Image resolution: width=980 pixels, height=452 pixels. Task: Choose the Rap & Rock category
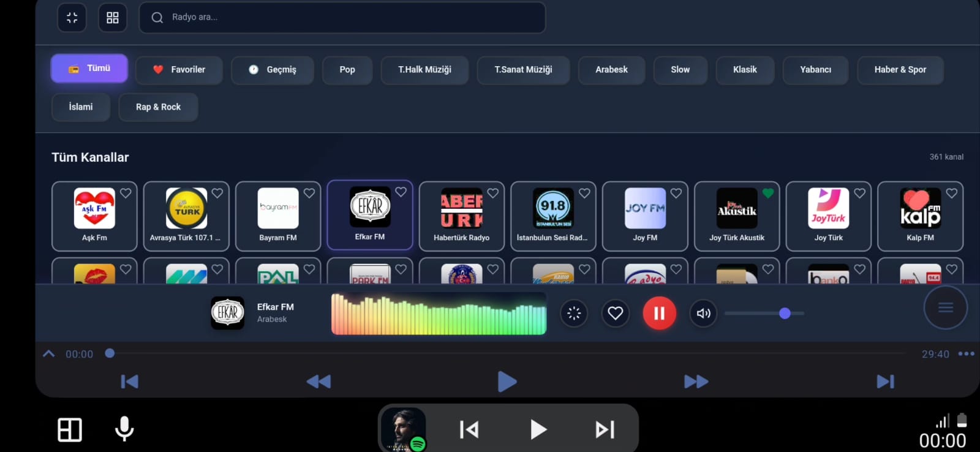click(x=158, y=107)
